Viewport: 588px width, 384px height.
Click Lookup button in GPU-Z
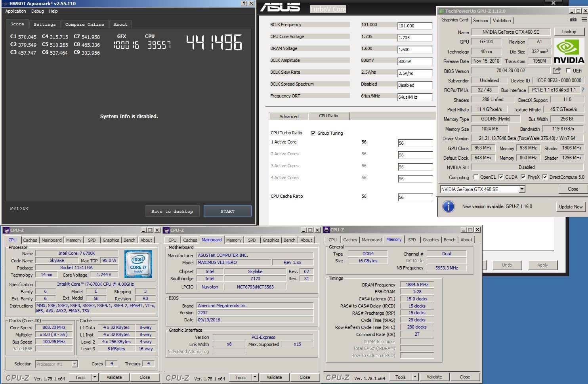[569, 32]
